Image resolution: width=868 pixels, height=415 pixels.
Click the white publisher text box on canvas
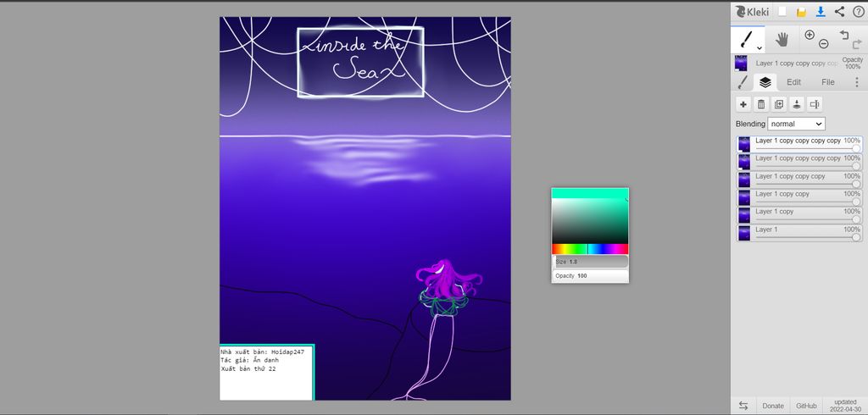(x=267, y=373)
